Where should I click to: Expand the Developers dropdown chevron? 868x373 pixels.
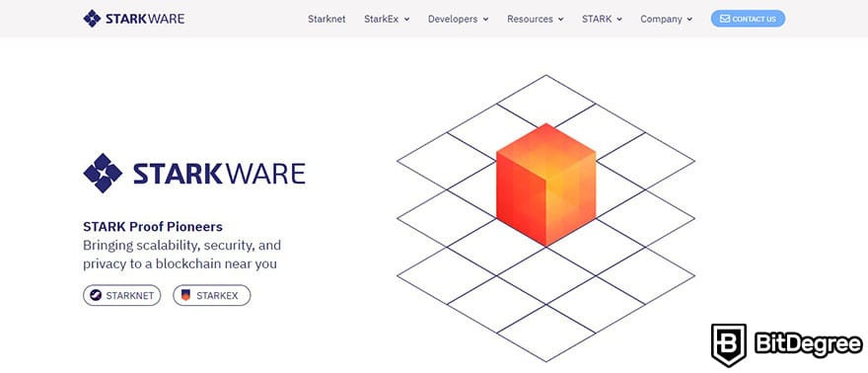tap(485, 20)
